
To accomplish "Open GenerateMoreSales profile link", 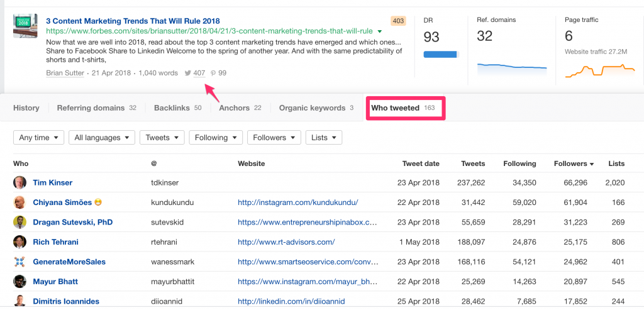I will click(69, 262).
